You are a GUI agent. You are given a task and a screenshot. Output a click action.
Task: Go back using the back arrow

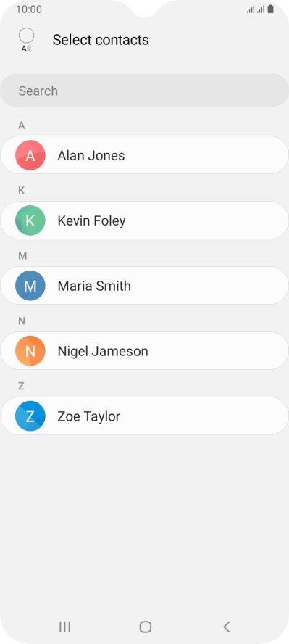click(x=226, y=627)
